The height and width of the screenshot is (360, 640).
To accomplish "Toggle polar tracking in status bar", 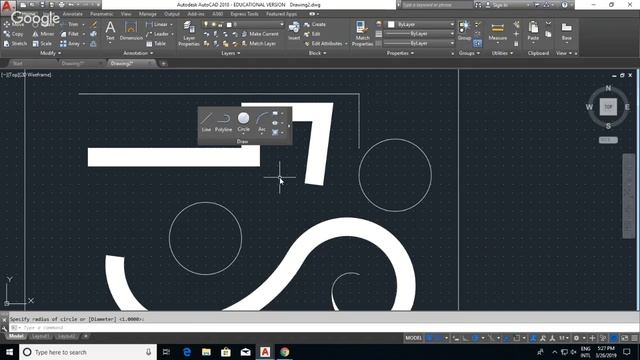I will pos(475,338).
